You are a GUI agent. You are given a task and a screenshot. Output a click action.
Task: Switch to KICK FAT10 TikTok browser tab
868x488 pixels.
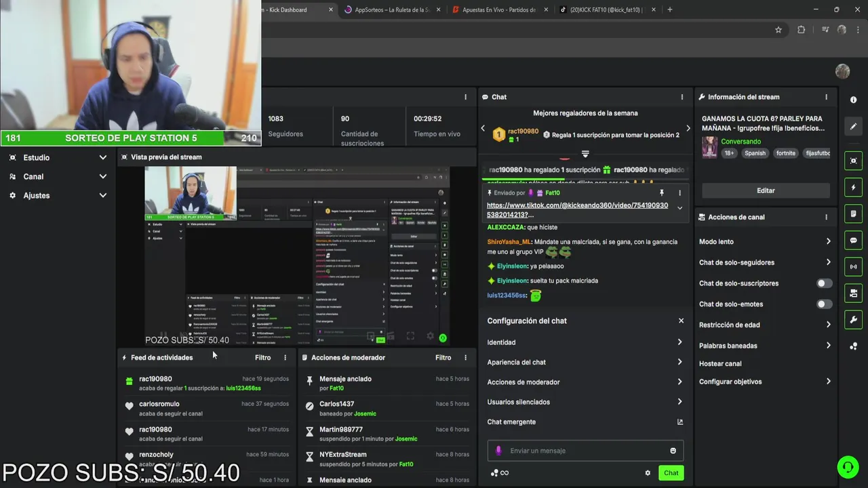click(x=607, y=9)
